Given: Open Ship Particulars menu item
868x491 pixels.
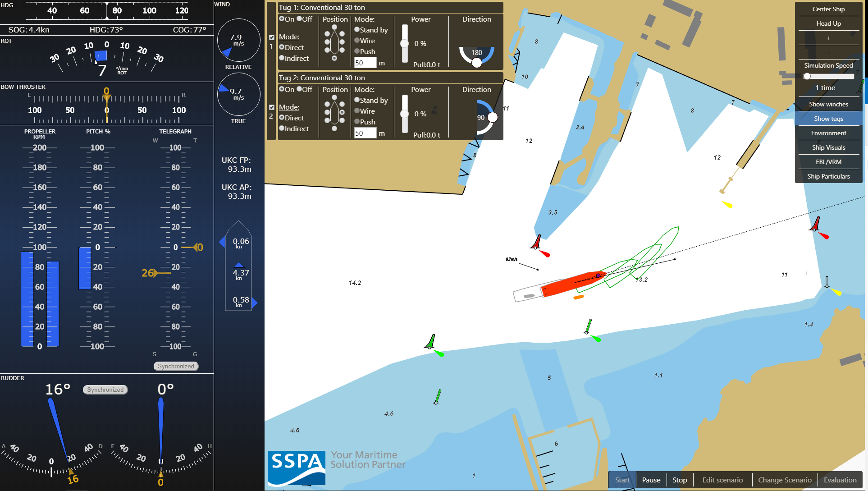Looking at the screenshot, I should [x=828, y=176].
